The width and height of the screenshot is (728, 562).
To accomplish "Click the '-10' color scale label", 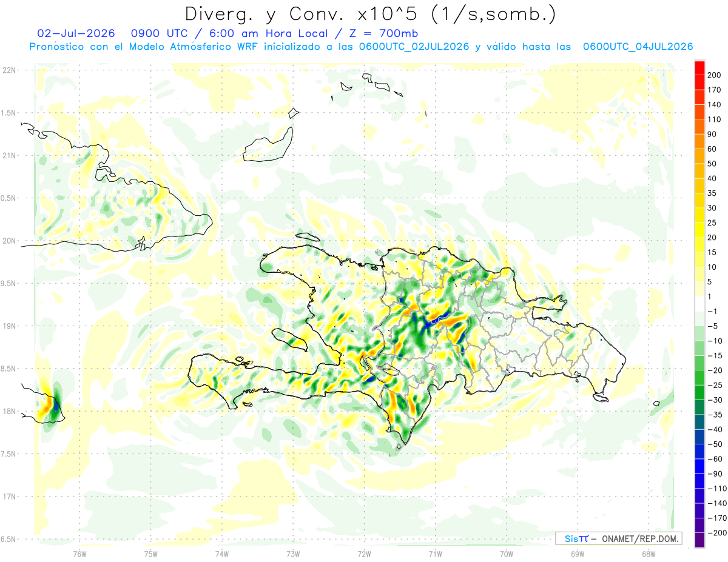I will pyautogui.click(x=715, y=341).
